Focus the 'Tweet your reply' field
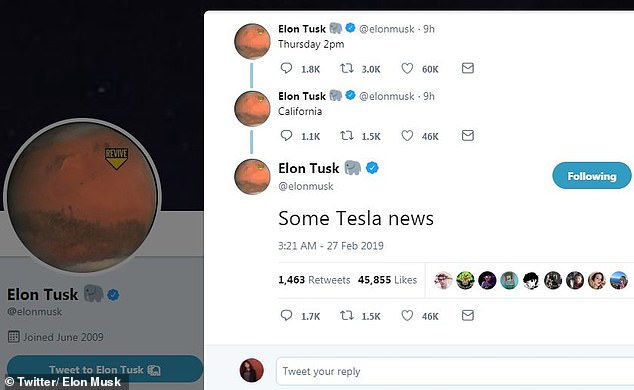Image resolution: width=634 pixels, height=390 pixels. 455,371
